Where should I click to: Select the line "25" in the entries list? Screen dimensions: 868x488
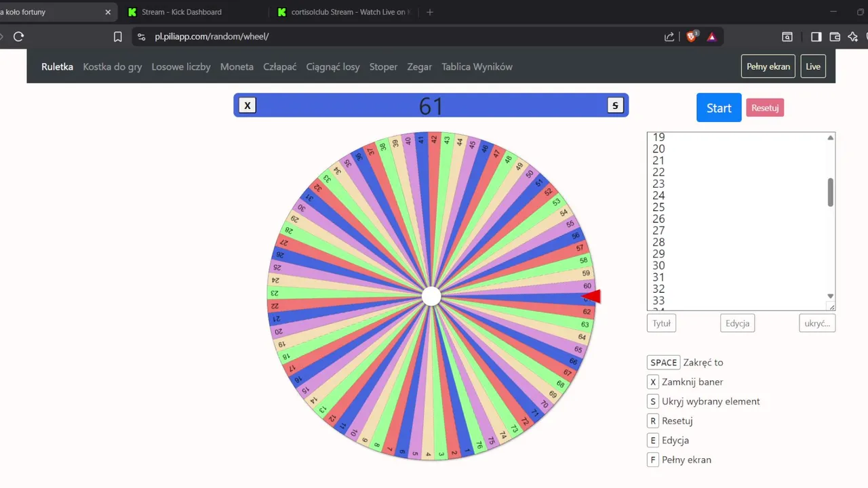click(658, 207)
